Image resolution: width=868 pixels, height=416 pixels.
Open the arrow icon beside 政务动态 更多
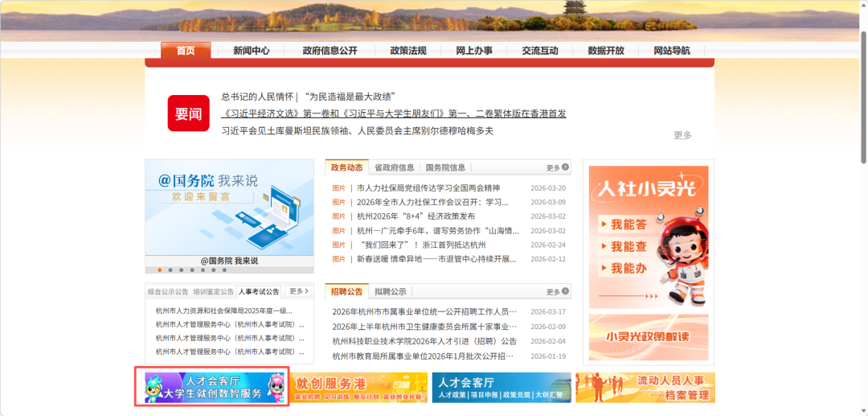coord(565,167)
